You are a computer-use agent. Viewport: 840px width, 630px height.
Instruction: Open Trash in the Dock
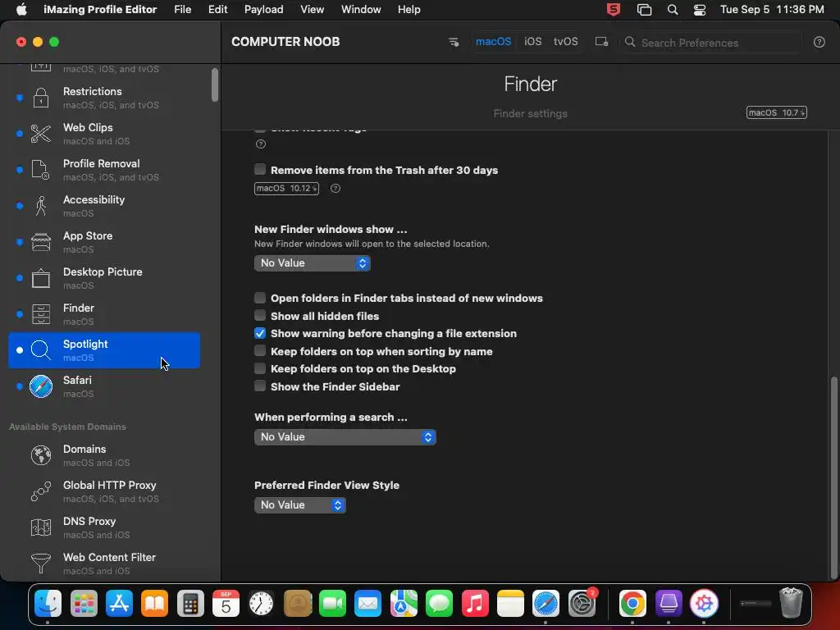(791, 603)
